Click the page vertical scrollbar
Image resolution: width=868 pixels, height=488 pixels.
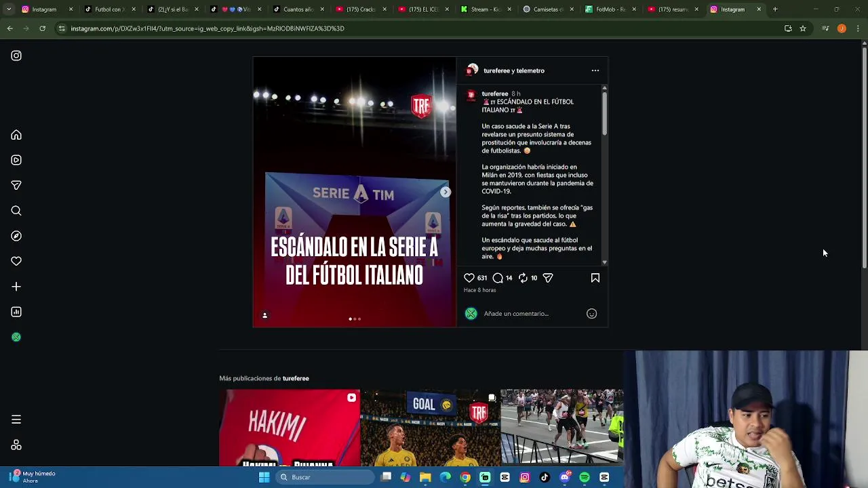(x=865, y=156)
